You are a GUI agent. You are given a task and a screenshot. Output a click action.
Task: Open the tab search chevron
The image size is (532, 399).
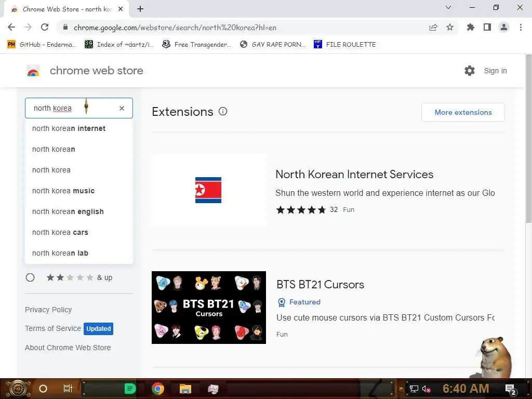(x=448, y=7)
